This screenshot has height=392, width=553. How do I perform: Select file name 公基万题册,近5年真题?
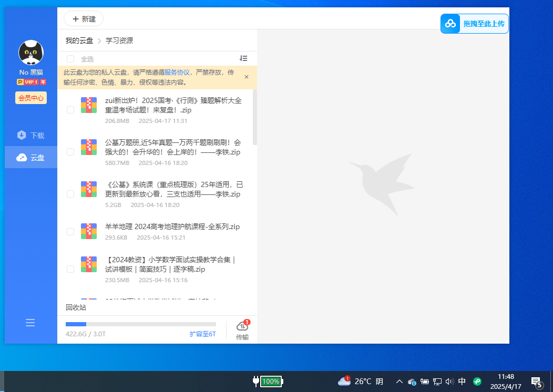173,147
